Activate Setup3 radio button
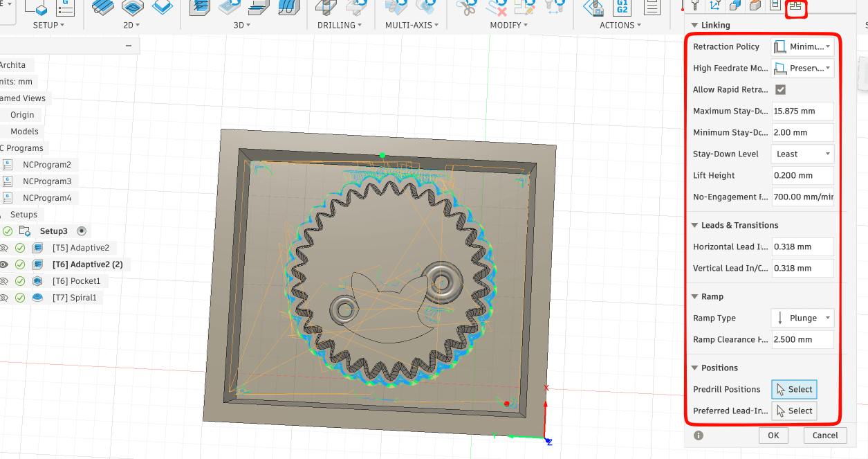 82,231
